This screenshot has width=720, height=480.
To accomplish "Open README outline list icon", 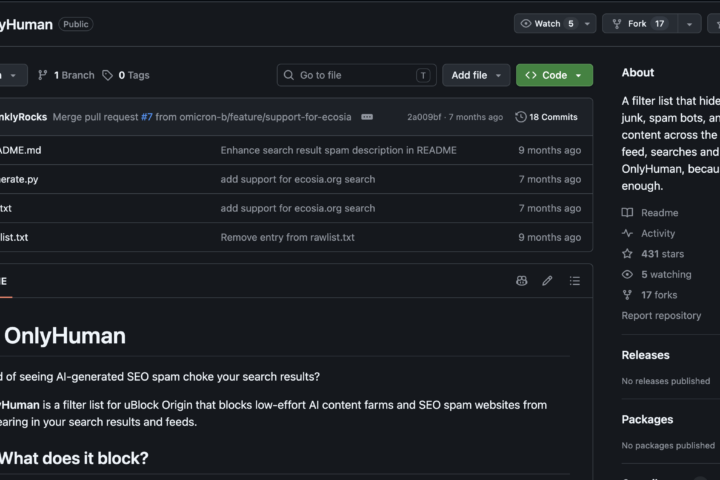I will 574,281.
